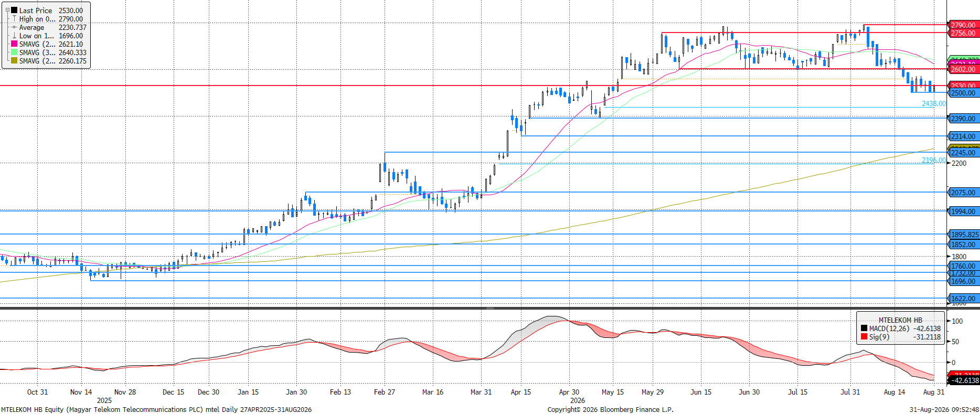The image size is (980, 414).
Task: Collapse the Last Price legend tree
Action: coord(7,10)
